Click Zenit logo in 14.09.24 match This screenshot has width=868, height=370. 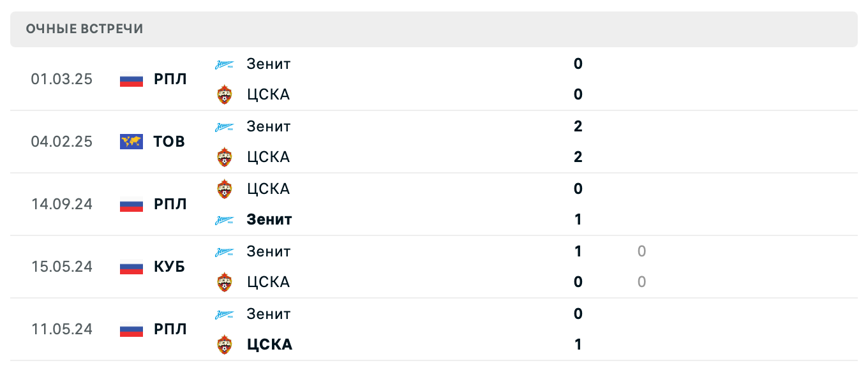[224, 220]
